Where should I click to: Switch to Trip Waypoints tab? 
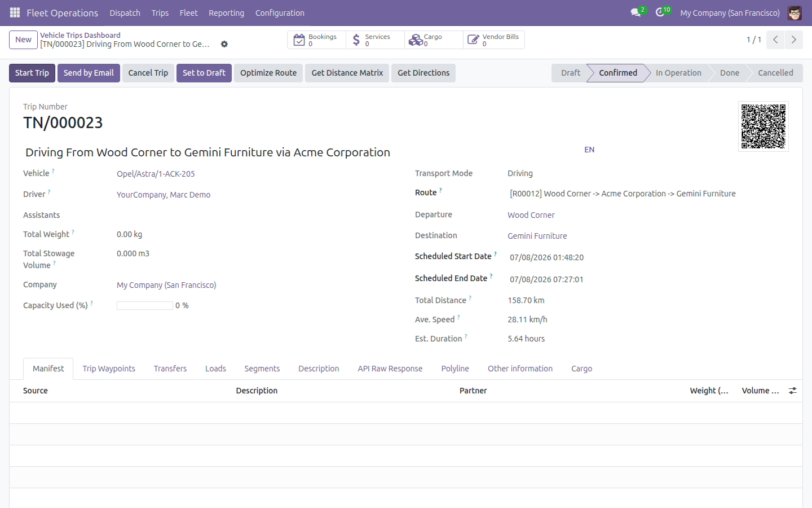[x=109, y=369]
